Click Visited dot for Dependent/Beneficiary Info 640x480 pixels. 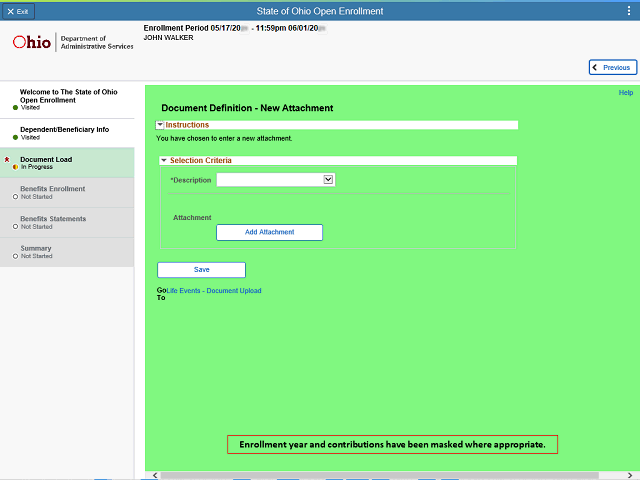(15, 138)
